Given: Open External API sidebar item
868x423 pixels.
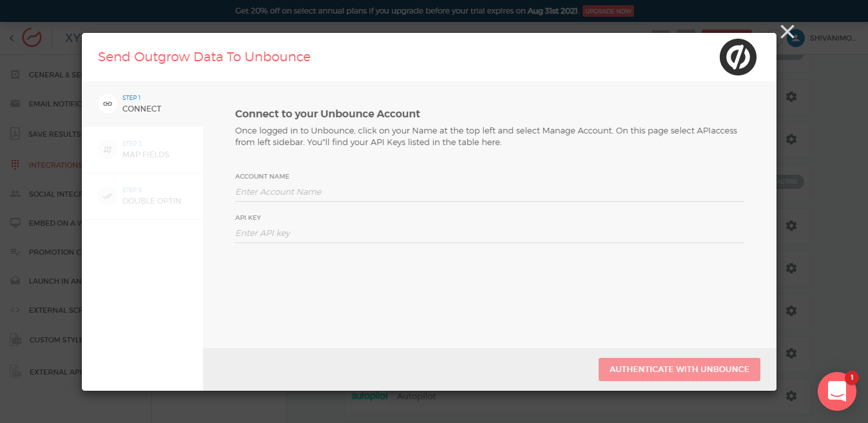Looking at the screenshot, I should tap(46, 372).
